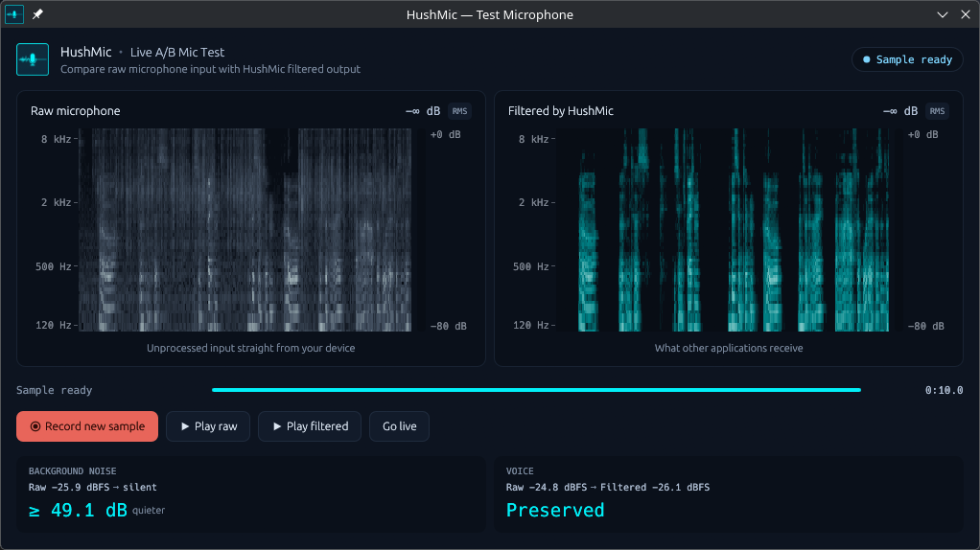Click the 'Filtered by HushMic' panel title
Image resolution: width=980 pixels, height=550 pixels.
561,111
